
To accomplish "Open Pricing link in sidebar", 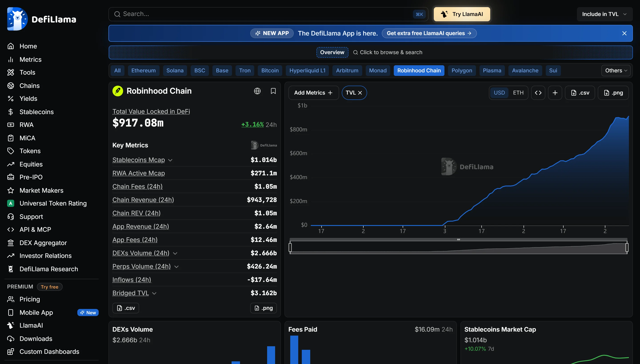I will pyautogui.click(x=30, y=299).
